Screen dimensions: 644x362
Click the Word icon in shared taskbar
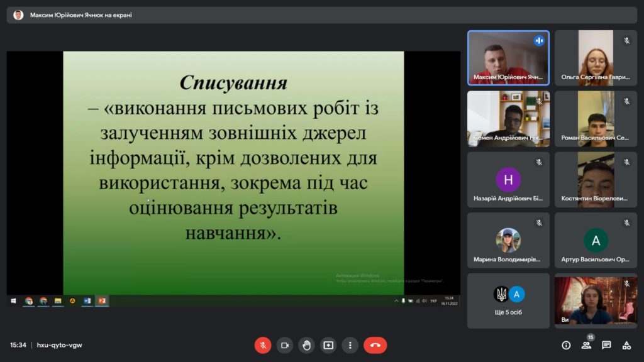[x=87, y=301]
